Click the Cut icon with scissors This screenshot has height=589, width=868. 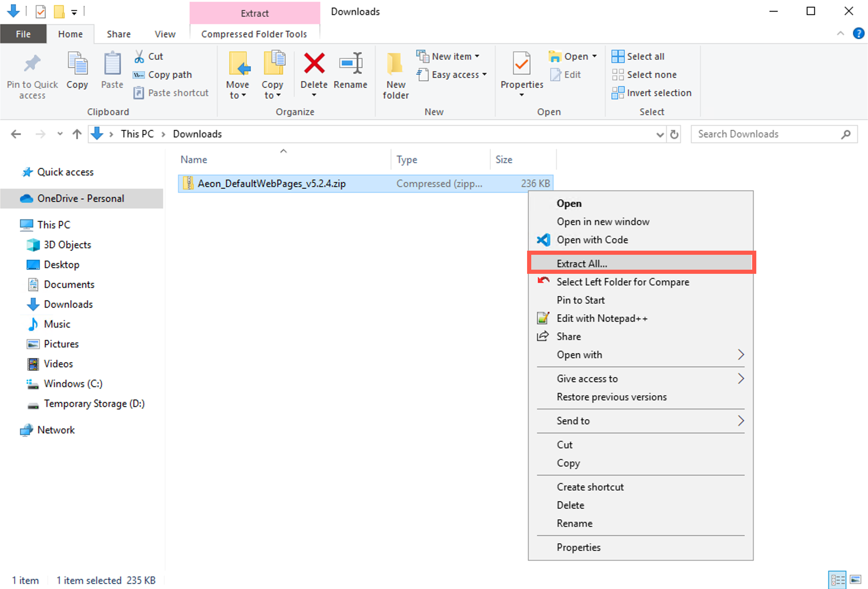point(139,56)
